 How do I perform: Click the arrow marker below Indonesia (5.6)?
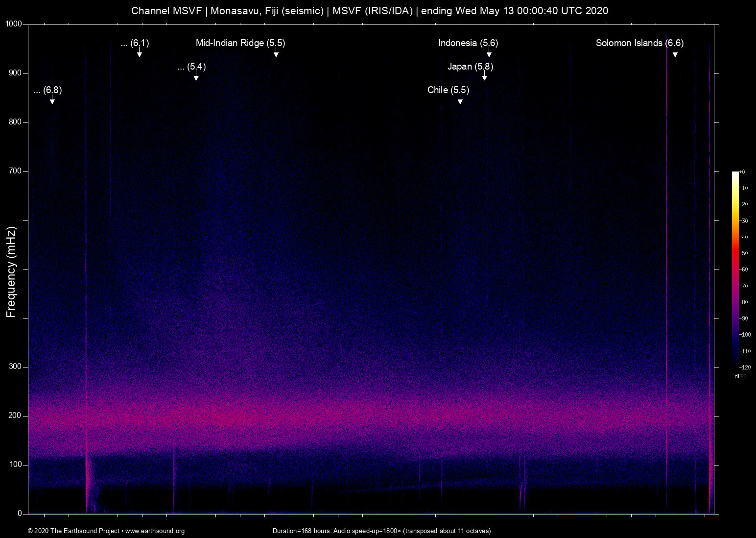(x=489, y=53)
